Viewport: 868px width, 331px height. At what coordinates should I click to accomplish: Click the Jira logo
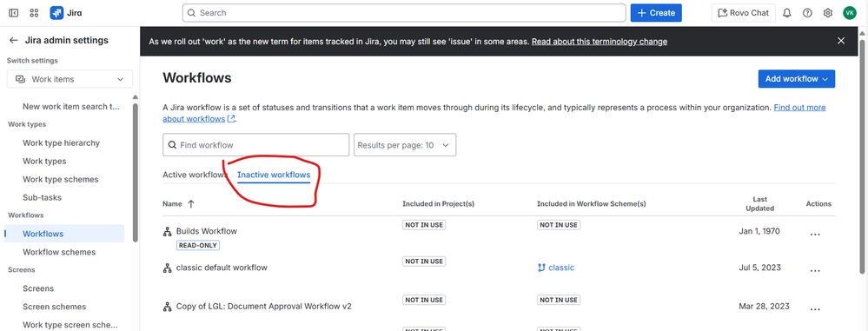pos(66,13)
